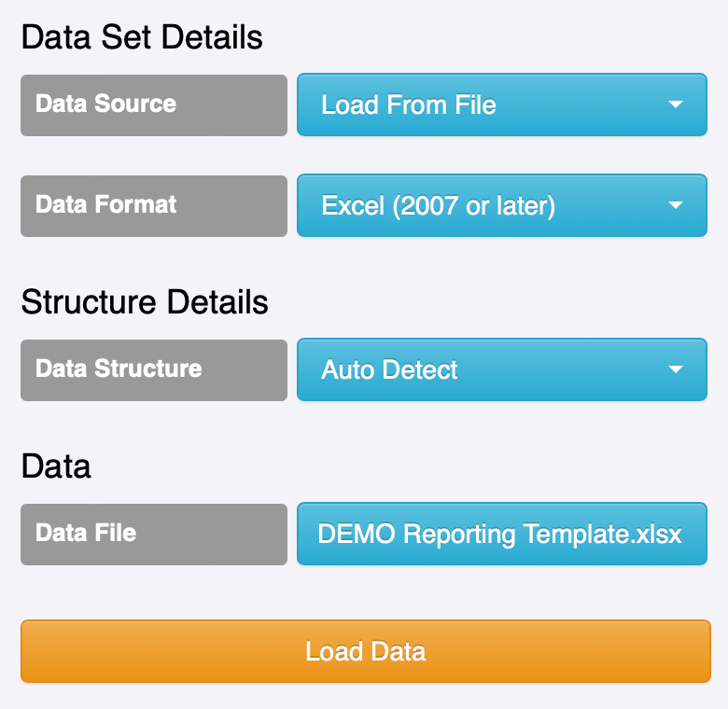
Task: Click the 'Excel (2007 or later)' text
Action: click(438, 205)
